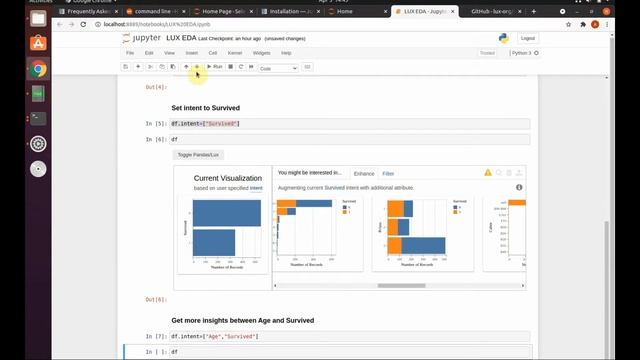Viewport: 640px width, 360px height.
Task: Open the Widgets menu
Action: tap(262, 53)
